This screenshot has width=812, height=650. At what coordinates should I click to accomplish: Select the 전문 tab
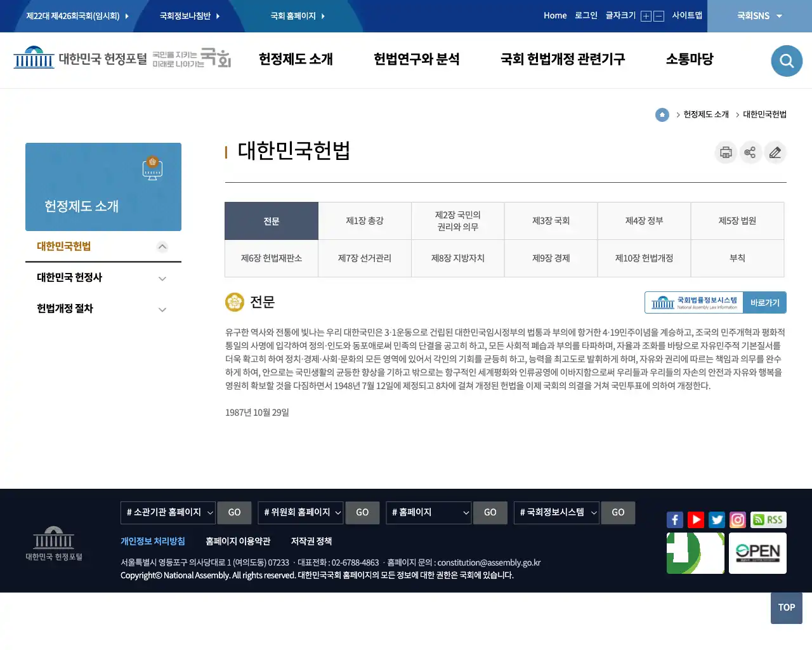272,221
